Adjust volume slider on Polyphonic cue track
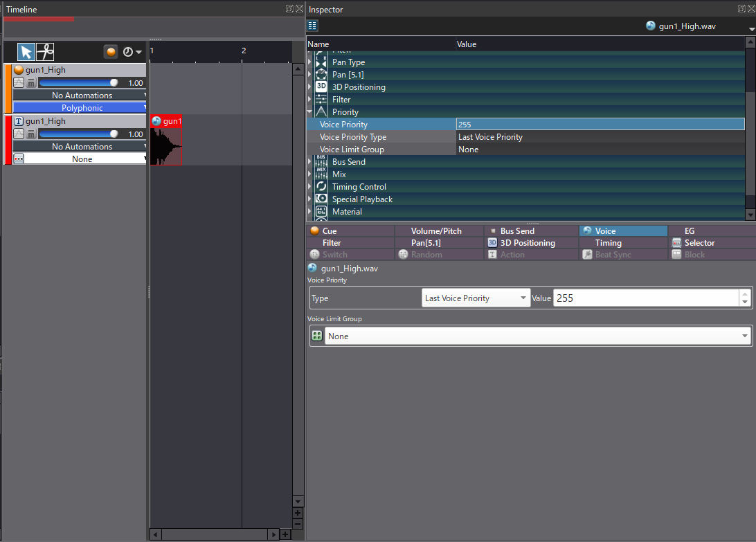756x542 pixels. coord(79,82)
